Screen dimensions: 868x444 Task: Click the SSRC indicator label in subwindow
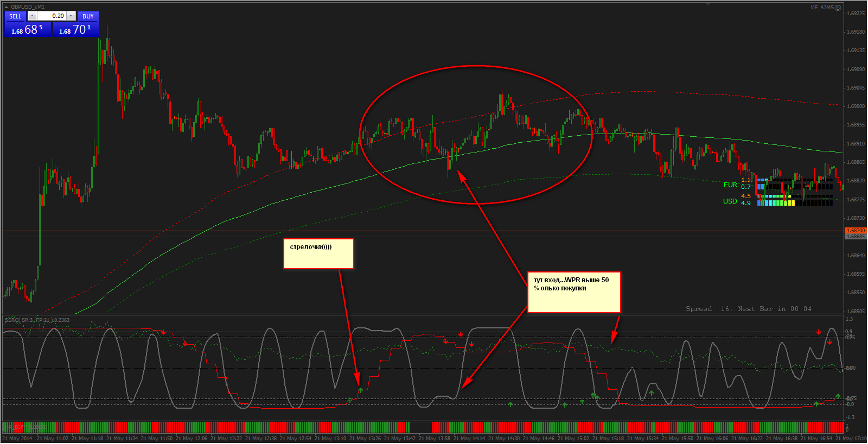[37, 320]
